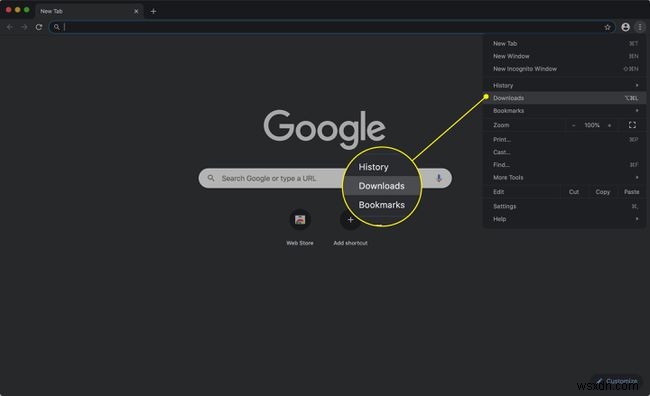Toggle fullscreen icon in Zoom row
This screenshot has height=396, width=650.
click(632, 125)
